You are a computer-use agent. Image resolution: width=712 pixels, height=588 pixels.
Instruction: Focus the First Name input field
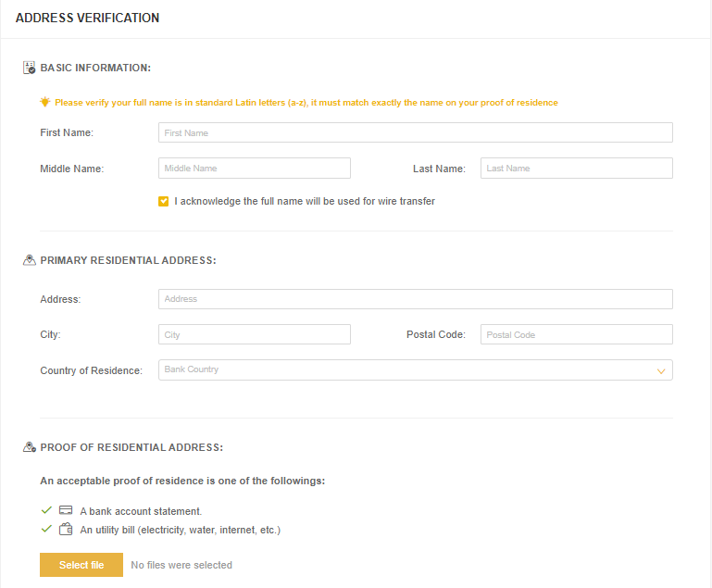click(416, 132)
